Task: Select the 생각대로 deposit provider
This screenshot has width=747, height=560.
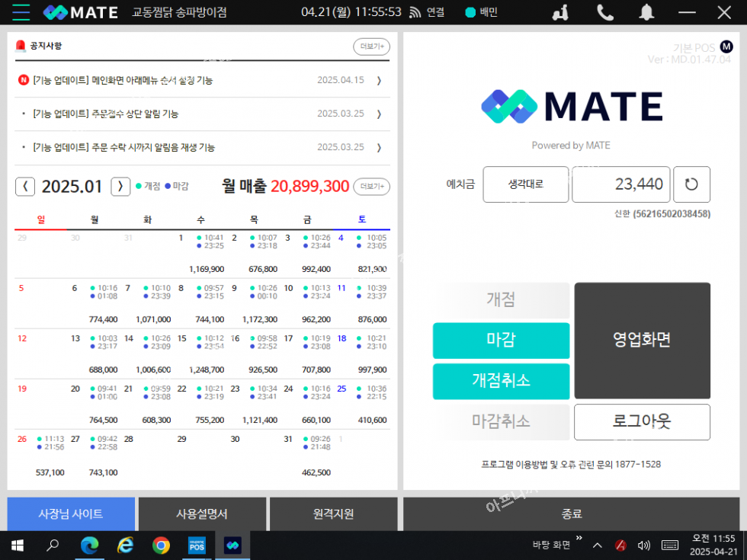Action: (525, 184)
